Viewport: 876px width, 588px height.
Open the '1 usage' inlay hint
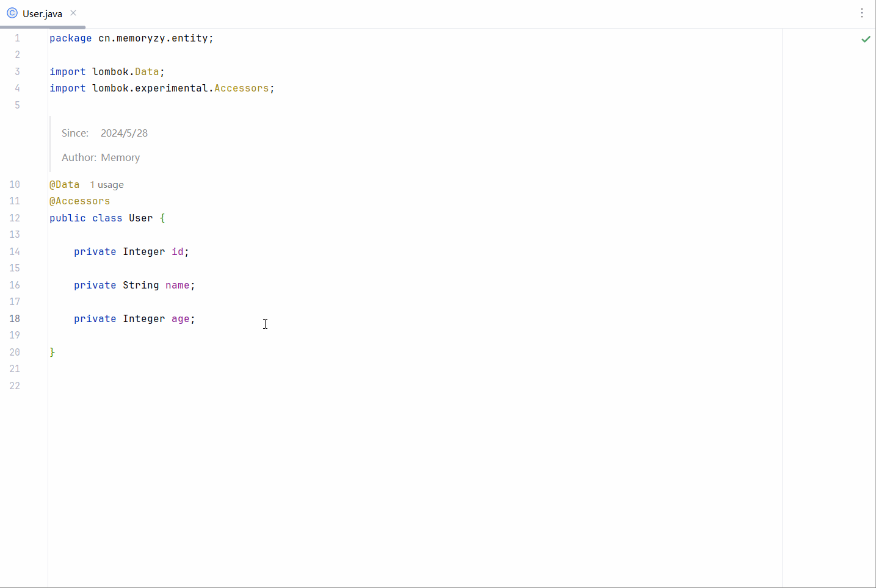coord(107,185)
